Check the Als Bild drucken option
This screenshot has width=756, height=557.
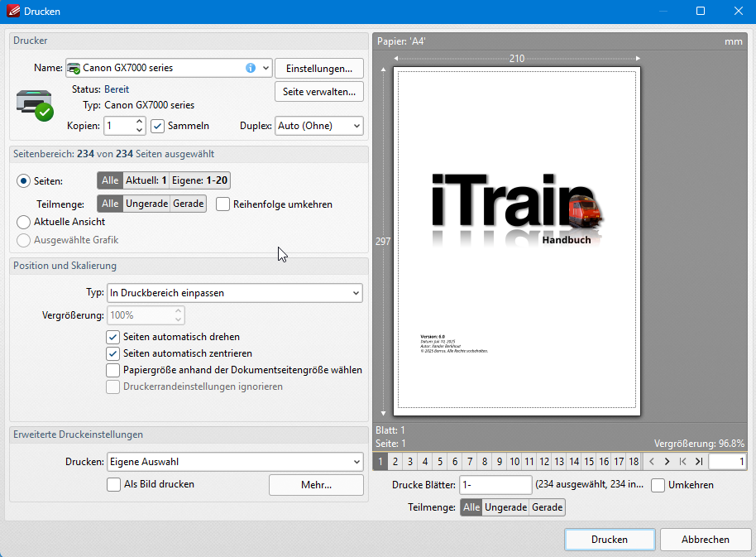pyautogui.click(x=114, y=484)
